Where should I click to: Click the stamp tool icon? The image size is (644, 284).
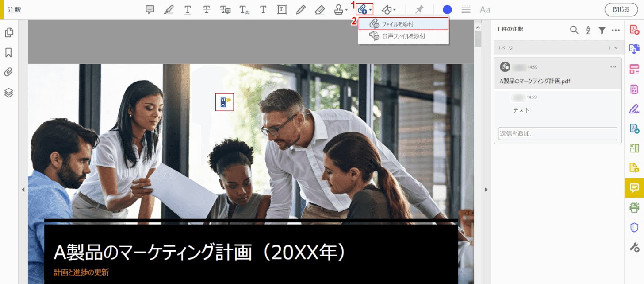(x=338, y=10)
